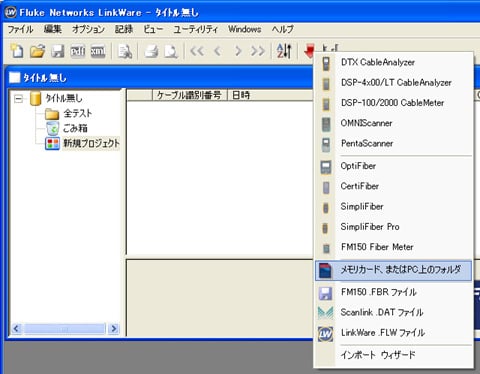
Task: Choose DSP-4x00/LT CableAnalyzer menu entry
Action: pyautogui.click(x=394, y=83)
